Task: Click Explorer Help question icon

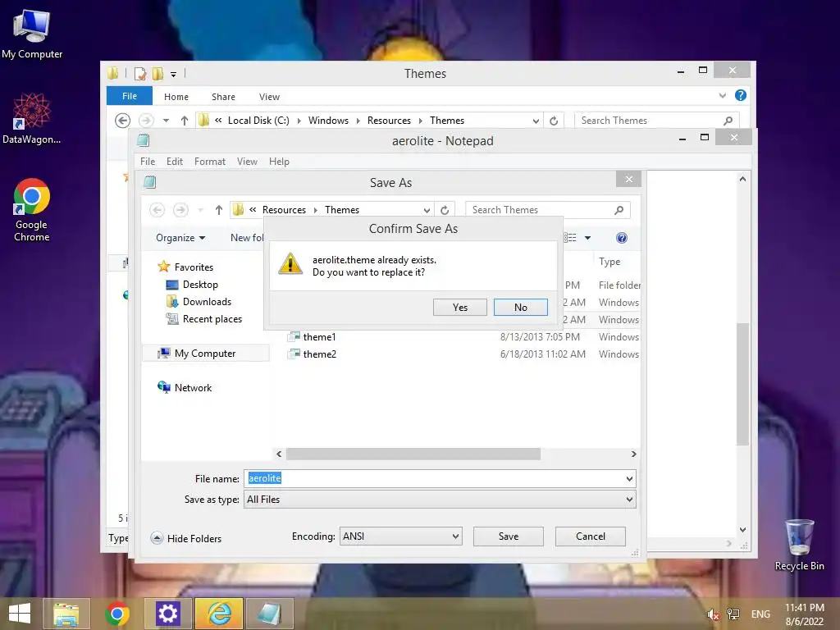Action: coord(741,95)
